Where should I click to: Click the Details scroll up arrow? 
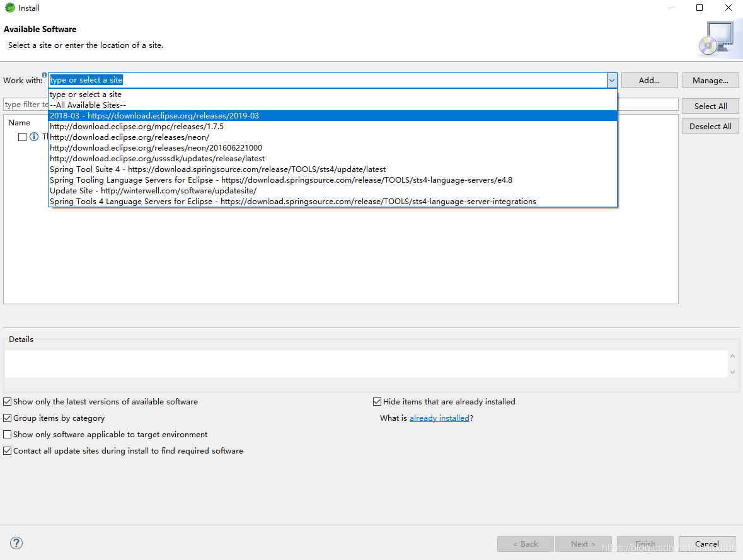point(732,356)
